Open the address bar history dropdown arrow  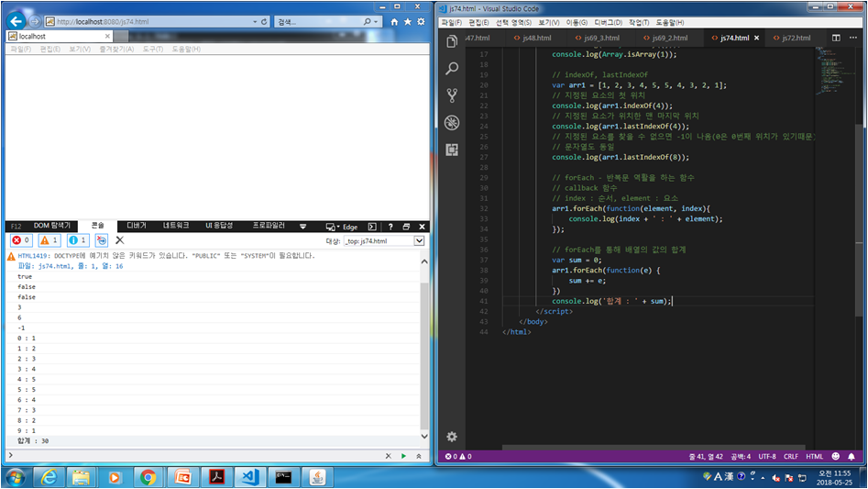point(255,22)
